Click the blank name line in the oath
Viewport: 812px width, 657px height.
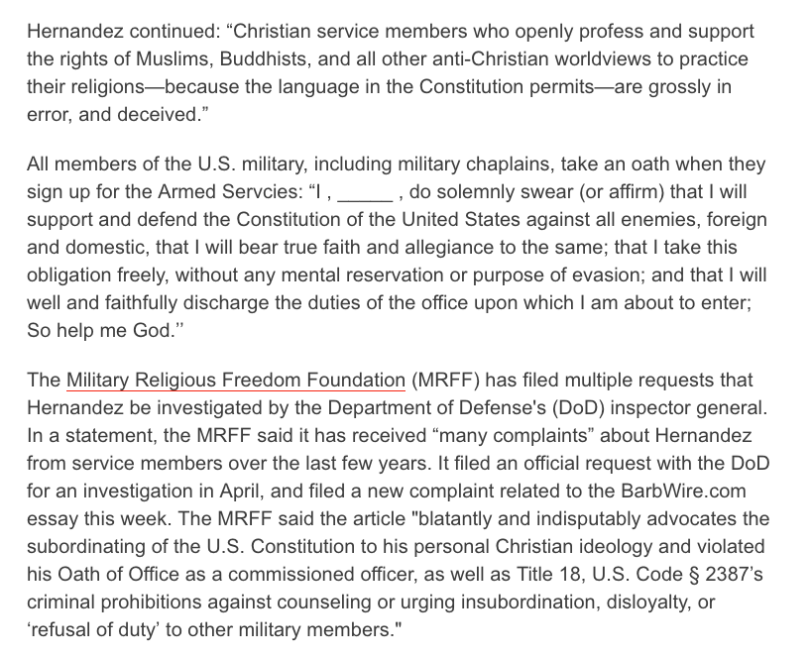[x=365, y=192]
